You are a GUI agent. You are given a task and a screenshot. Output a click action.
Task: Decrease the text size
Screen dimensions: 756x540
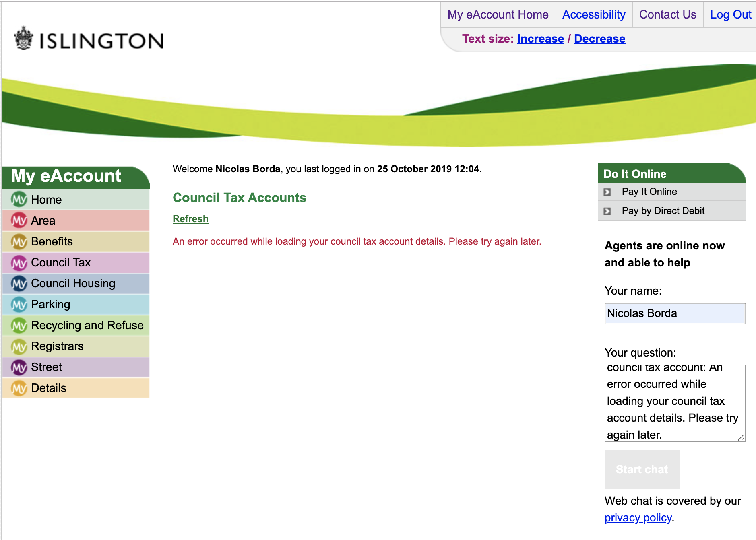pyautogui.click(x=599, y=39)
